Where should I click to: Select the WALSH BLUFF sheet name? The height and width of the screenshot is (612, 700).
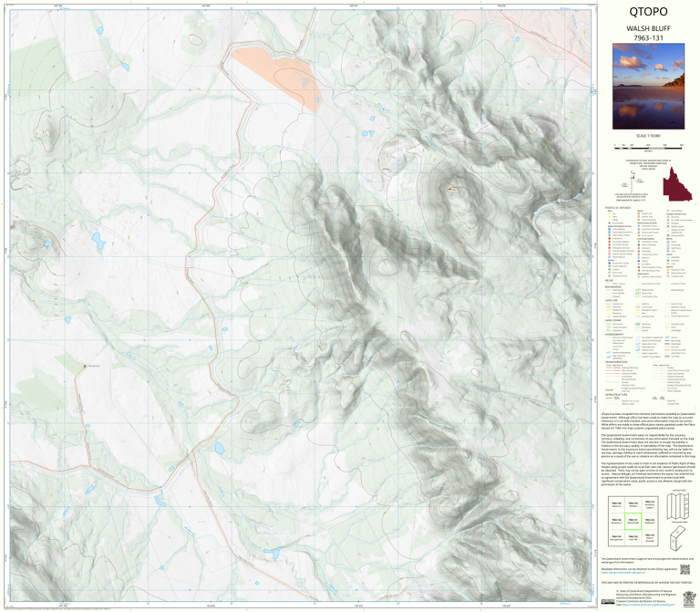[x=648, y=28]
